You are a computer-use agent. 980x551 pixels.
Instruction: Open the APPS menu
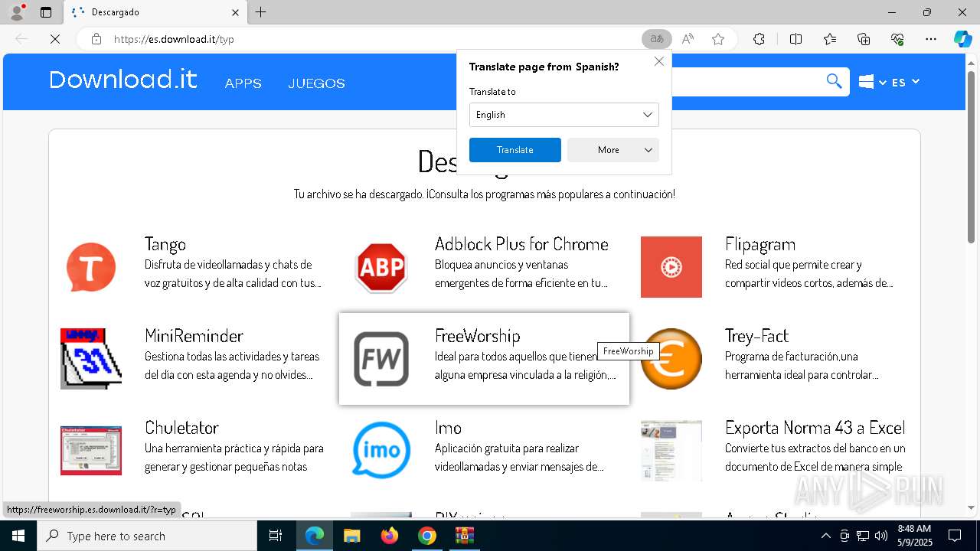243,83
